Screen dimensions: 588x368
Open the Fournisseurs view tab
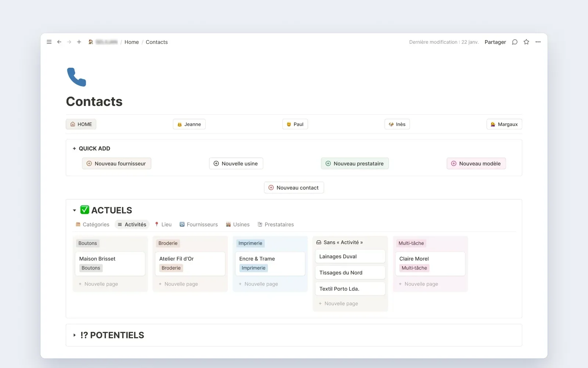(198, 224)
